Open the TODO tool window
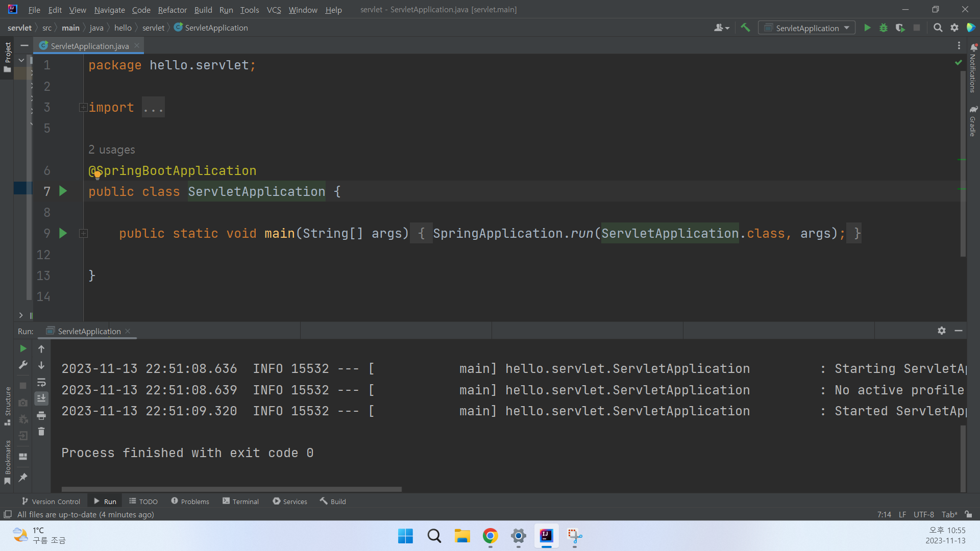The image size is (980, 551). (x=143, y=502)
